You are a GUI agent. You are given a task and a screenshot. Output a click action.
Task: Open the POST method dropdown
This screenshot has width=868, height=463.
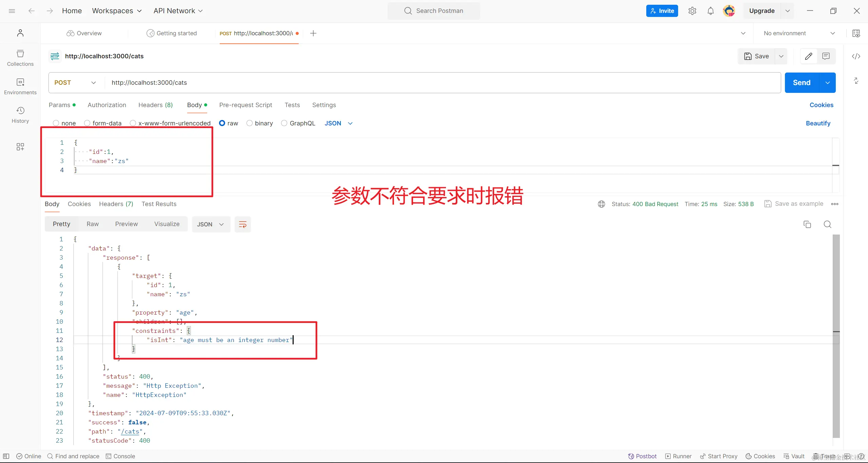94,82
